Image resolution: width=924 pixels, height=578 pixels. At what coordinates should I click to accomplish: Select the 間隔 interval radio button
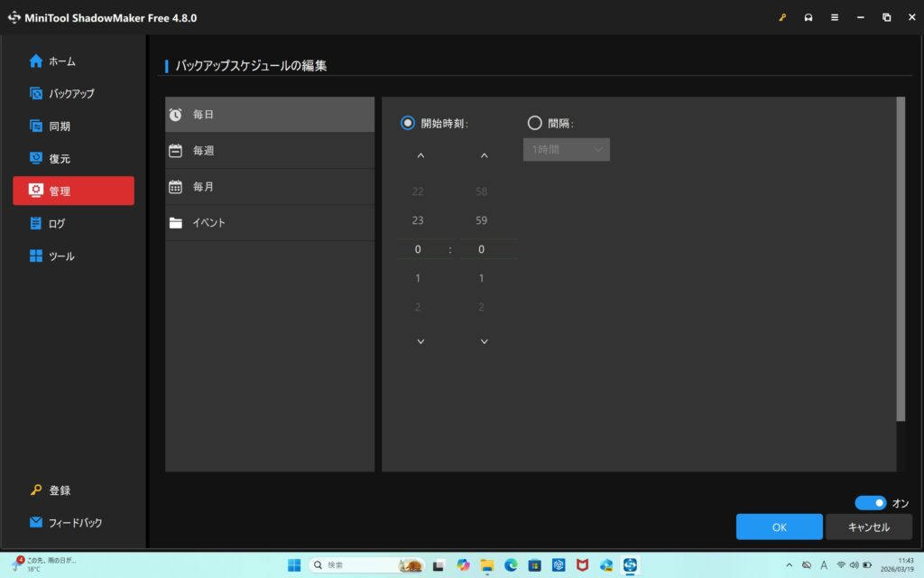[x=534, y=123]
